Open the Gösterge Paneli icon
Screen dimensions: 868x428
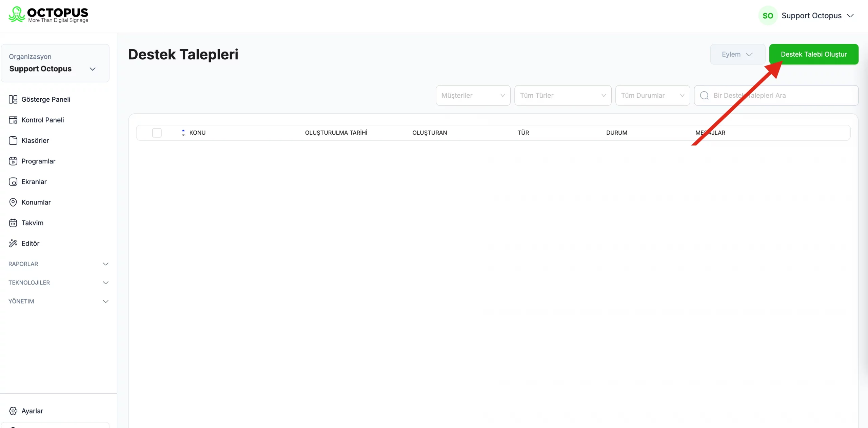(x=13, y=99)
